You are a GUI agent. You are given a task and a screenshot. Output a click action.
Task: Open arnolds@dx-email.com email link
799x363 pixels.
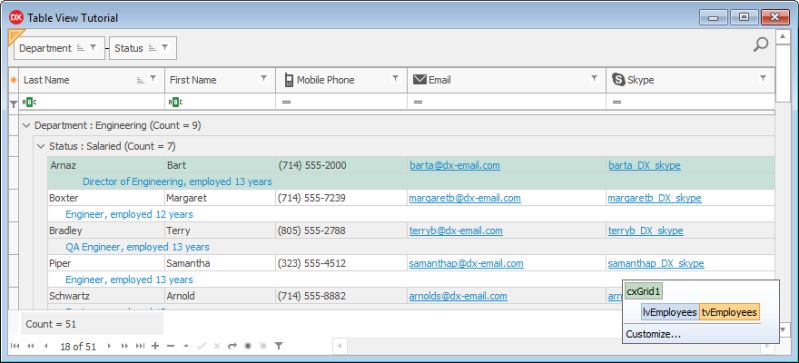pos(458,296)
